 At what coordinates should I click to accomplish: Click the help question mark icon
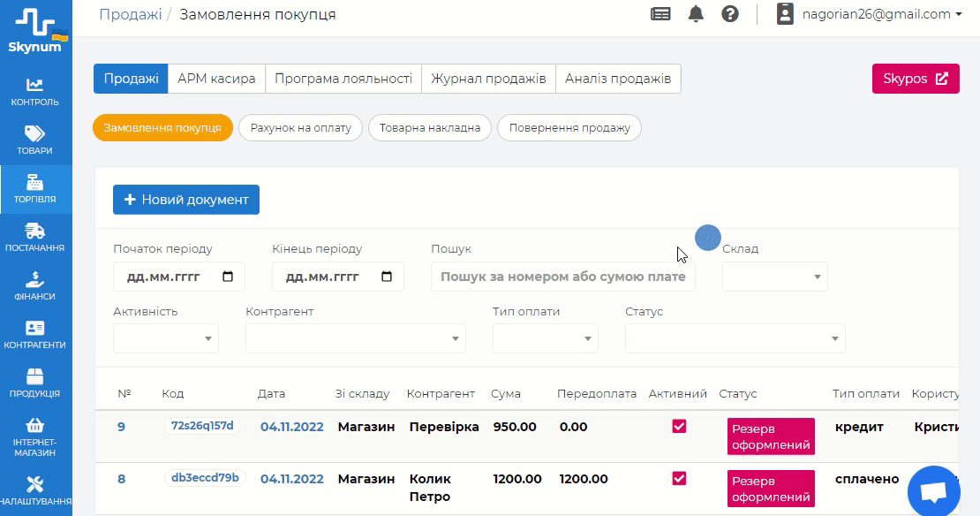coord(729,14)
